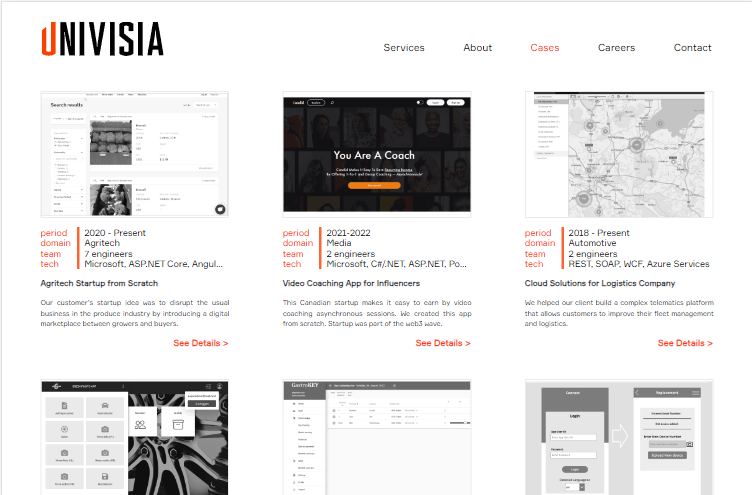Open the GantryKEY dashboard screenshot thumbnail

click(376, 437)
